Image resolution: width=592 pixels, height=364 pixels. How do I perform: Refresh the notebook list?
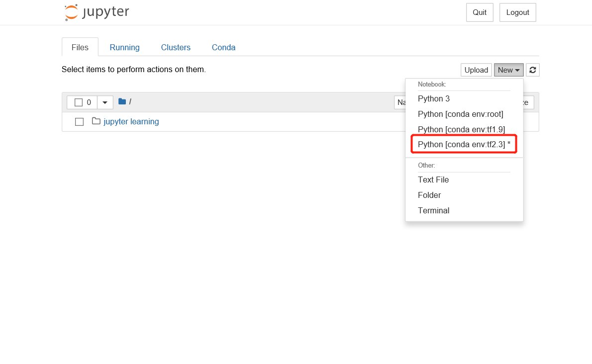click(533, 70)
